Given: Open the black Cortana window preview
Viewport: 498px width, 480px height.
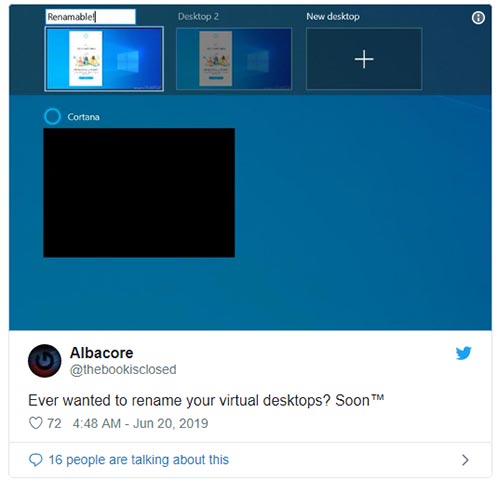Looking at the screenshot, I should click(139, 193).
